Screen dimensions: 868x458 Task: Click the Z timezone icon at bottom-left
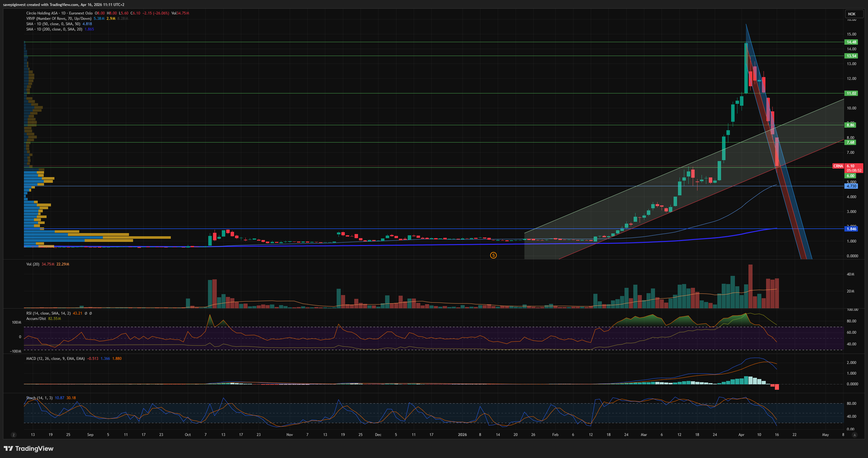pos(14,435)
